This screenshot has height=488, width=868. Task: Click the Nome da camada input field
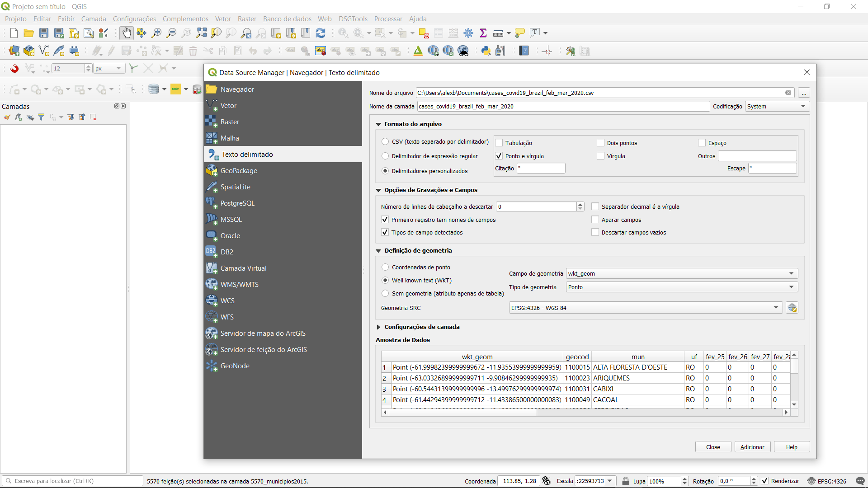click(x=563, y=107)
